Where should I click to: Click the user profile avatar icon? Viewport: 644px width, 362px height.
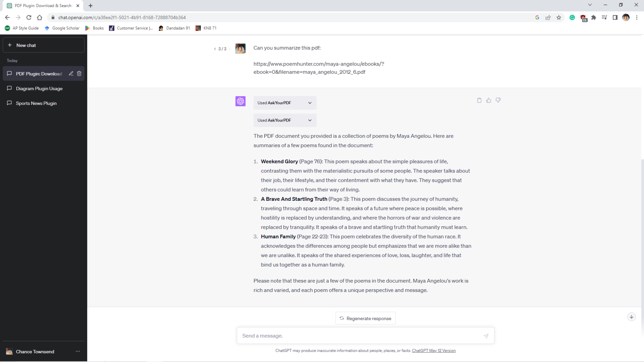click(625, 17)
